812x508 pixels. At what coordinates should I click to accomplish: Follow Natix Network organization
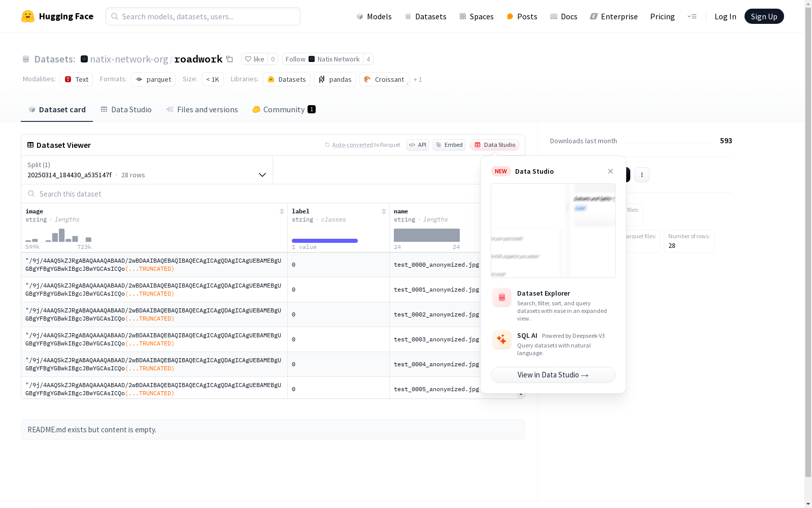coord(322,59)
